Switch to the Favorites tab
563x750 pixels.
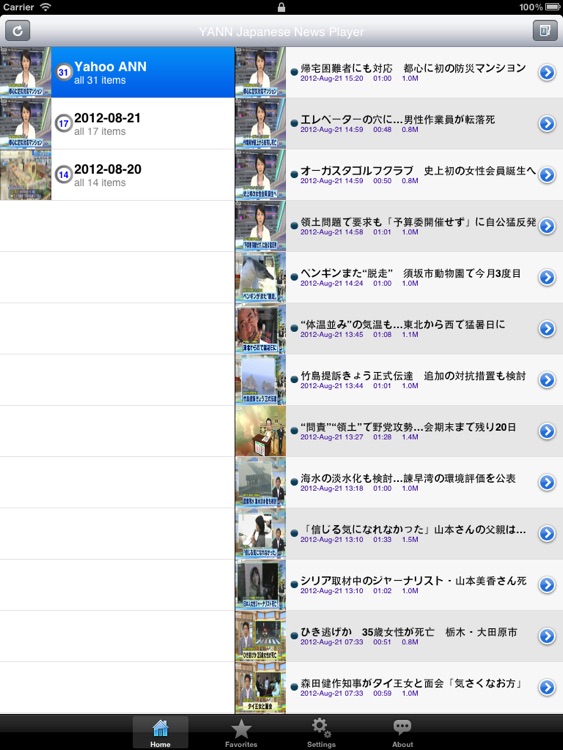(x=241, y=733)
